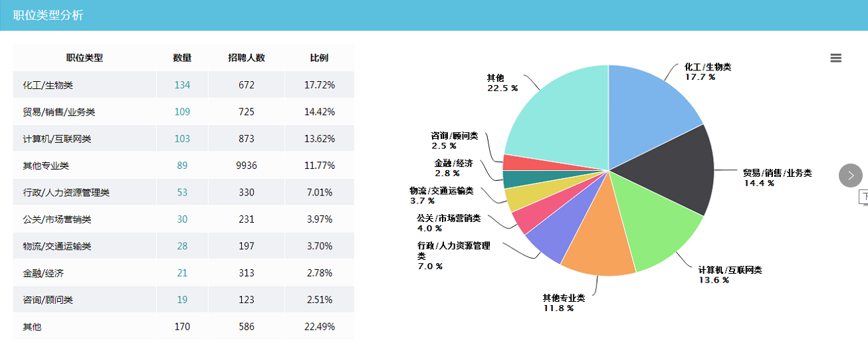Open the 30 count for 公关/市场营销类

[182, 219]
